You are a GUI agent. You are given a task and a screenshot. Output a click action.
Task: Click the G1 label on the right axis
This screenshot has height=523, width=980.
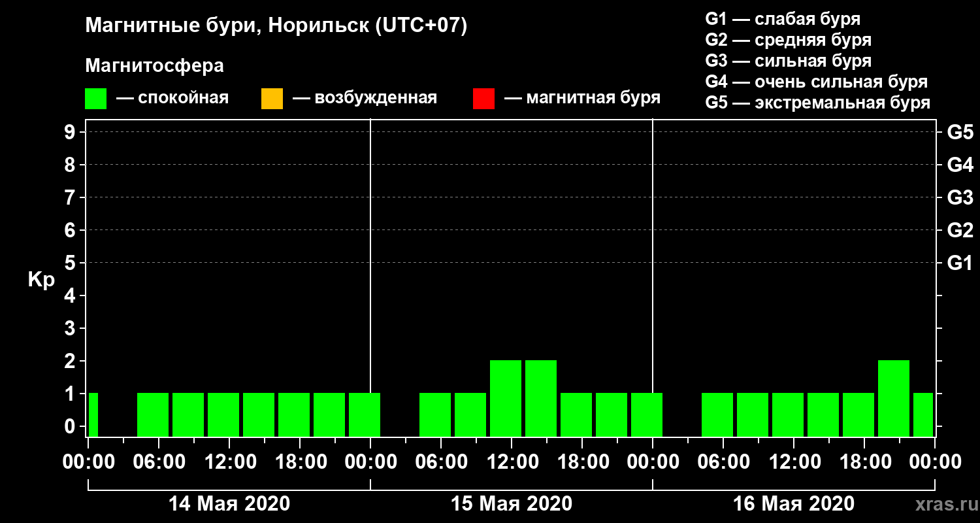tap(960, 263)
